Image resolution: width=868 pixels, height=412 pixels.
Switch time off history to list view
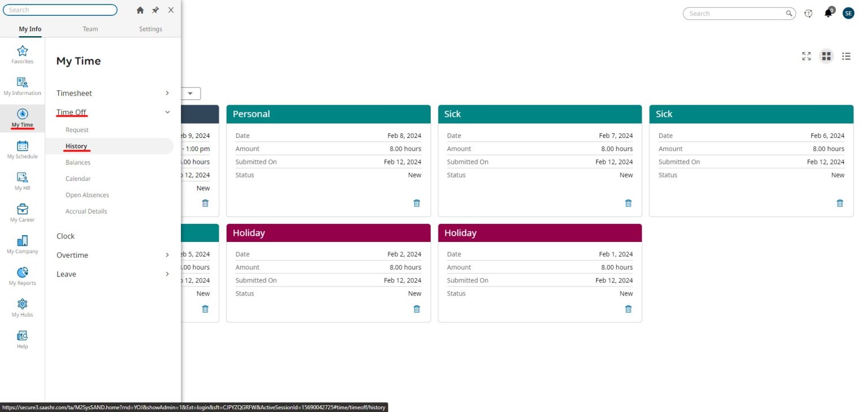pos(846,56)
